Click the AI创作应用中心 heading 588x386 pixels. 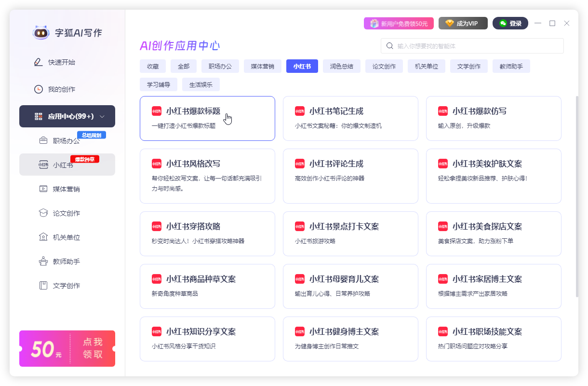(180, 46)
